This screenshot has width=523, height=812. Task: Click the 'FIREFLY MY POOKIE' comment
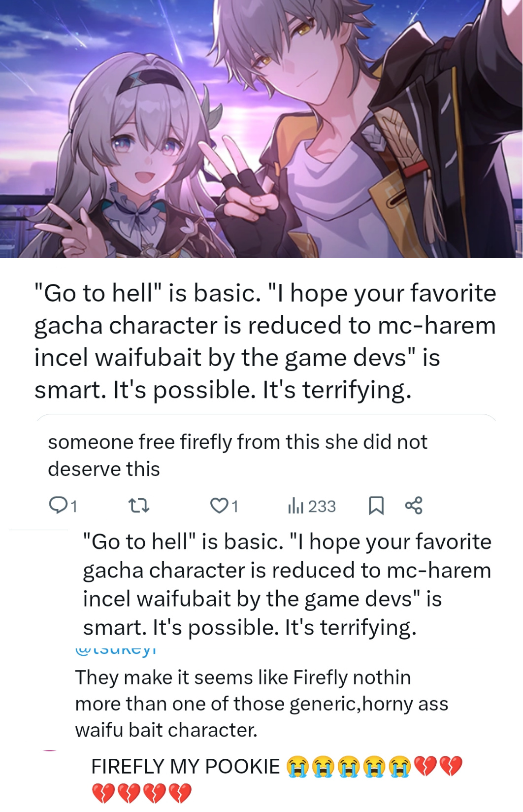[x=185, y=766]
